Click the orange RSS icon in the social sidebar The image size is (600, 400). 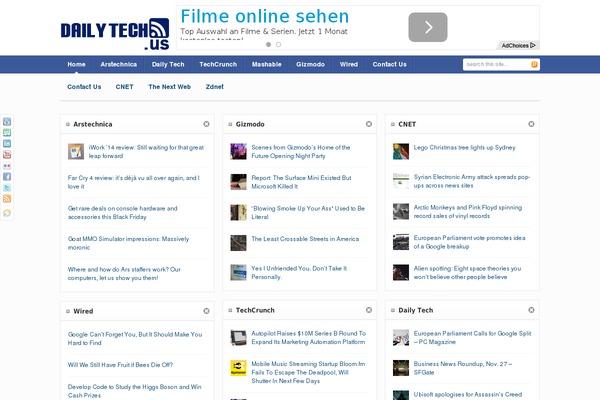[x=7, y=198]
